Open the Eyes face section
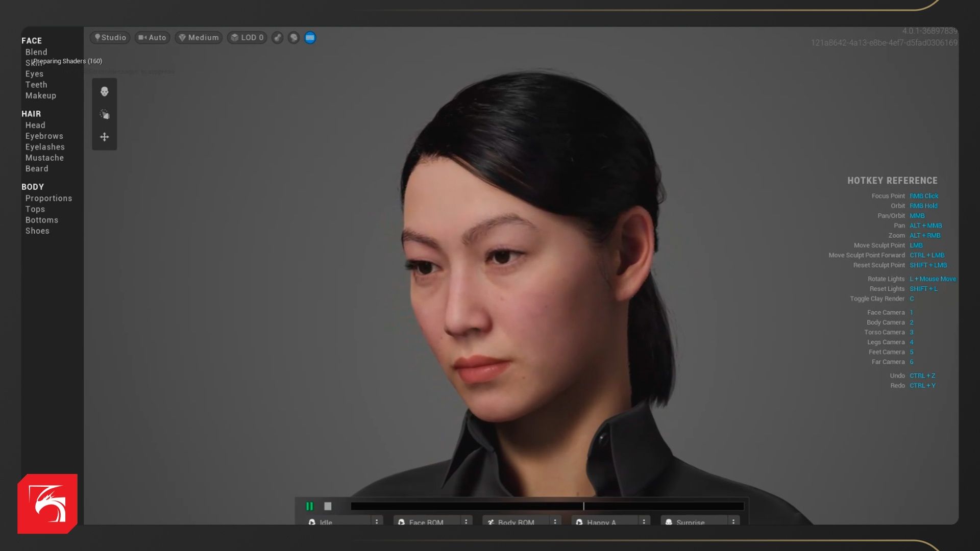Image resolution: width=980 pixels, height=551 pixels. (34, 74)
